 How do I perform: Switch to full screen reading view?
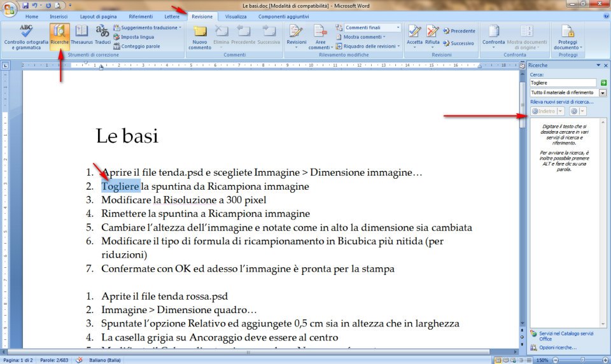click(x=506, y=360)
